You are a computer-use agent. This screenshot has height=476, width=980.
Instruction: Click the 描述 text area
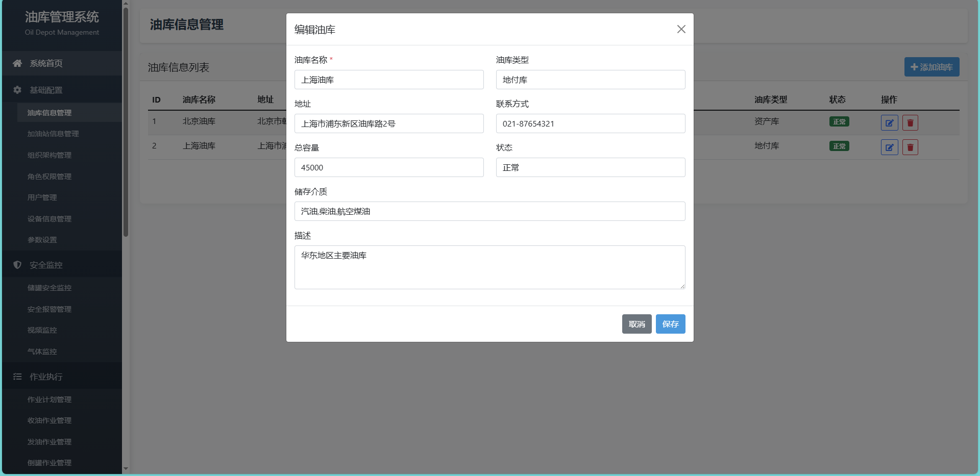[489, 267]
